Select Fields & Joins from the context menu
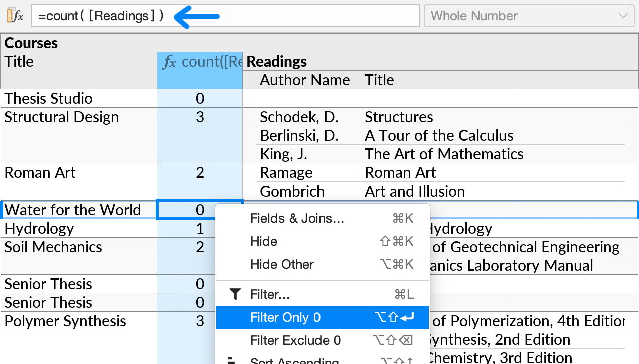This screenshot has height=364, width=639. (297, 218)
